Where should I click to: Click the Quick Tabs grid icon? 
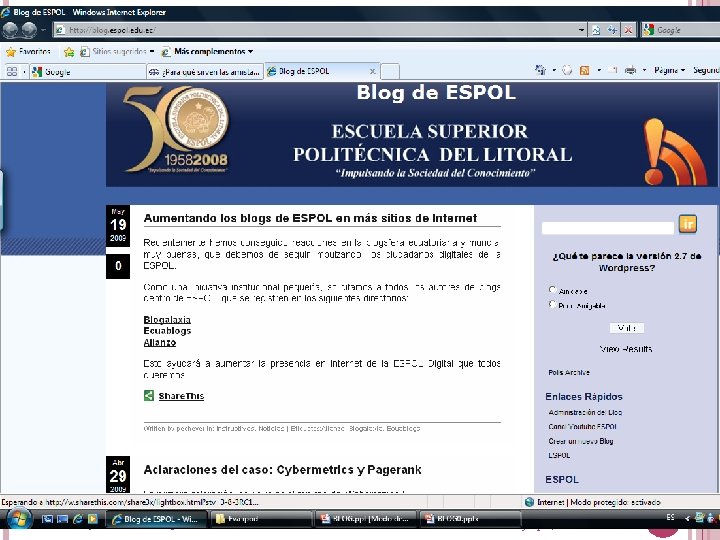point(12,72)
